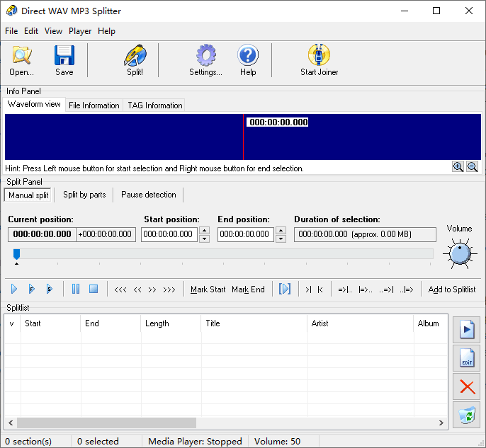
Task: Delete split with red X icon
Action: pos(467,386)
